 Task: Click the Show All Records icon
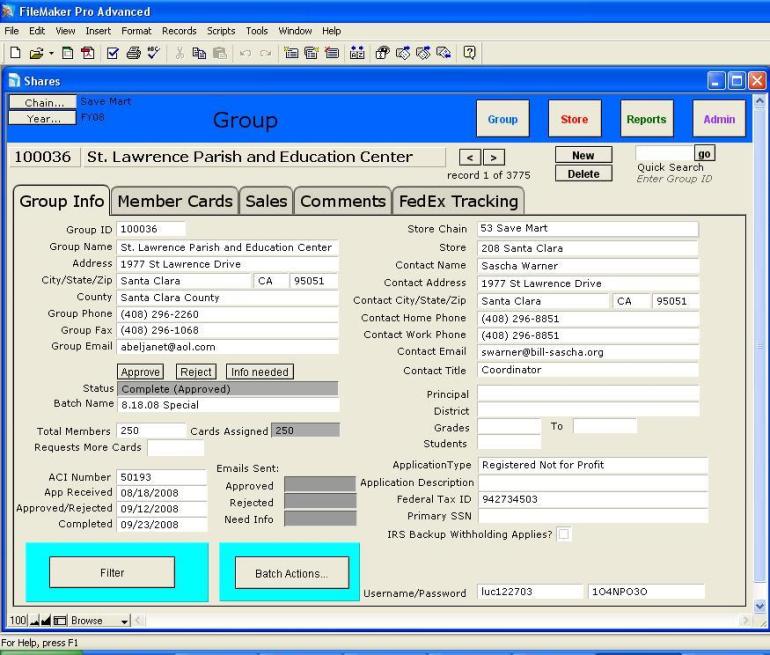coord(403,53)
